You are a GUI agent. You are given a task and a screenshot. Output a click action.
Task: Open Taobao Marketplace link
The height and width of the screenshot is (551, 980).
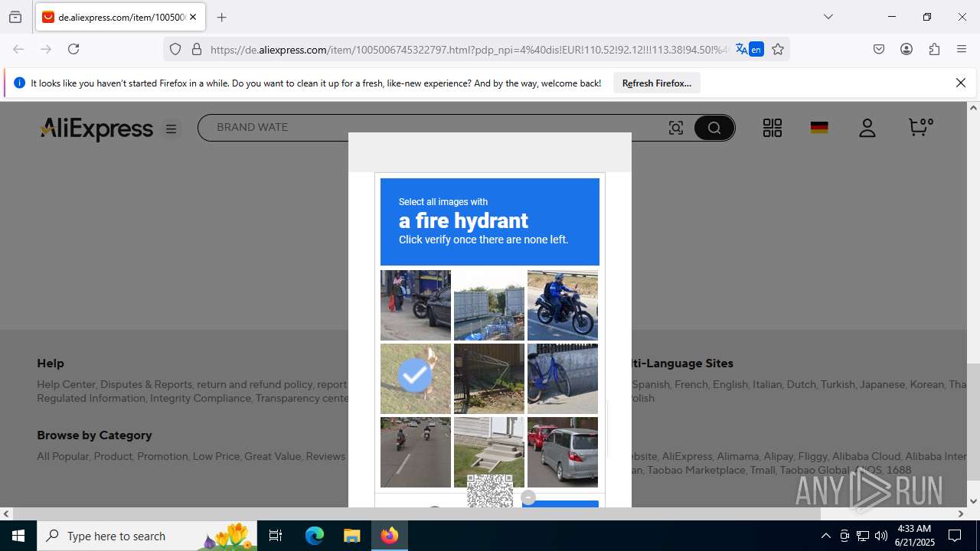[696, 470]
